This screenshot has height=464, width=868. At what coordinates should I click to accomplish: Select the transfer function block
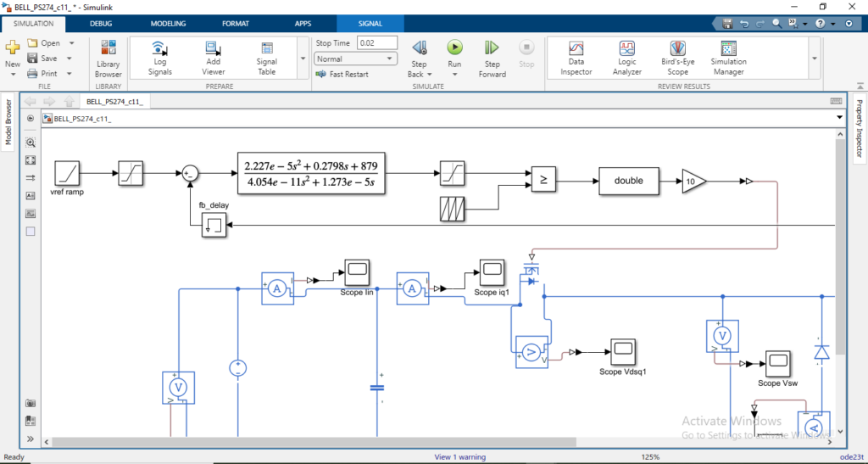pos(311,173)
